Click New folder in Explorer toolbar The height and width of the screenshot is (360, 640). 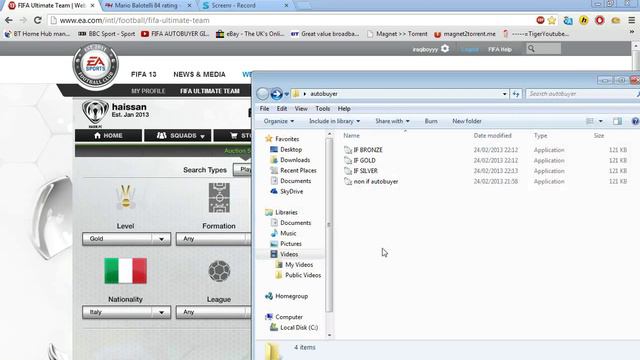point(467,121)
